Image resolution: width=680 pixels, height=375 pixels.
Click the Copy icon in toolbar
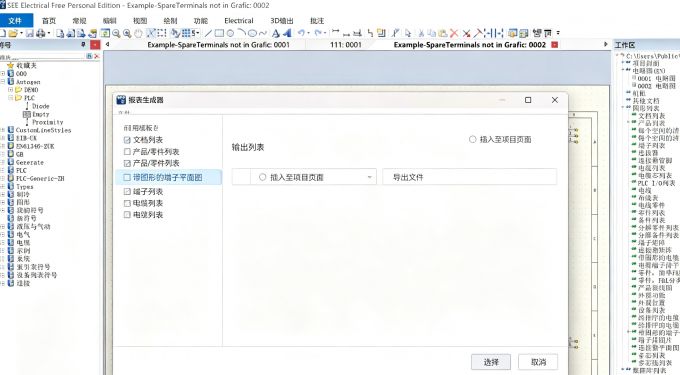point(432,33)
